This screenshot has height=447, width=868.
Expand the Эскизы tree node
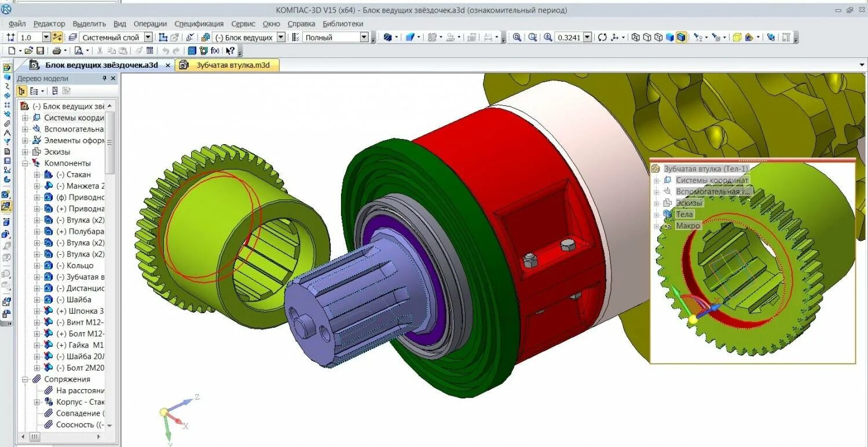(x=25, y=152)
